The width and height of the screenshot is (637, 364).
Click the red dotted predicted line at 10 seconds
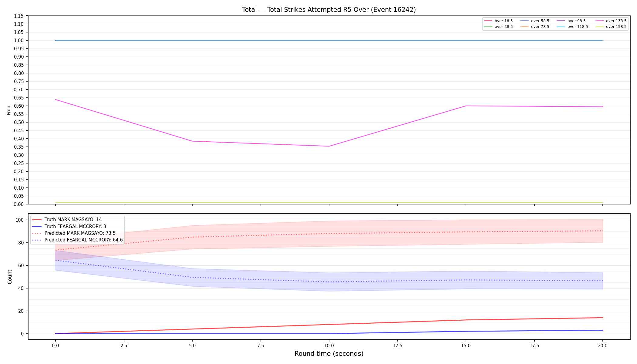tap(329, 233)
